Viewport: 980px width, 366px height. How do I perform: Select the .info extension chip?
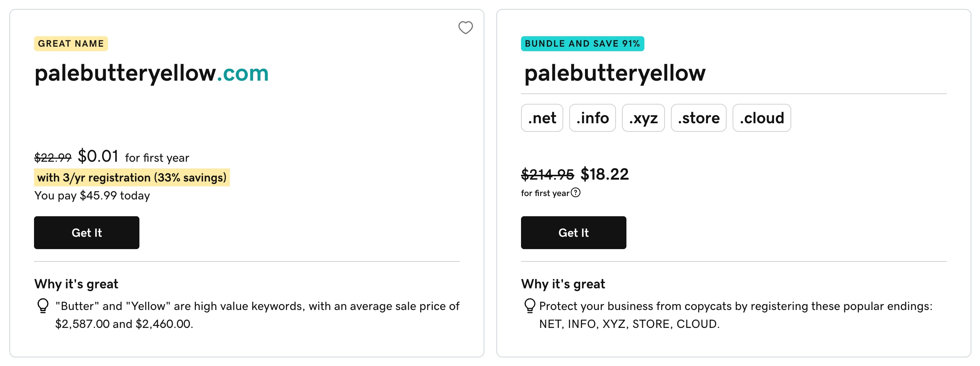592,118
